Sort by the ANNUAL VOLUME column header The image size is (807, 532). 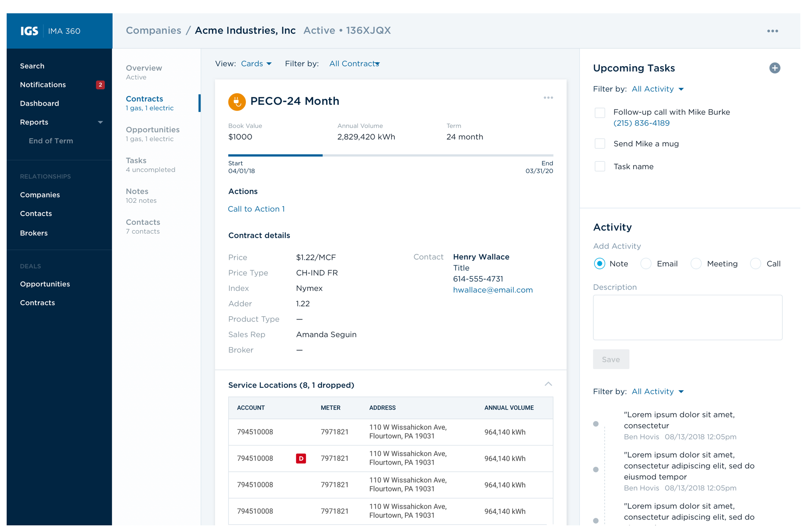coord(509,408)
